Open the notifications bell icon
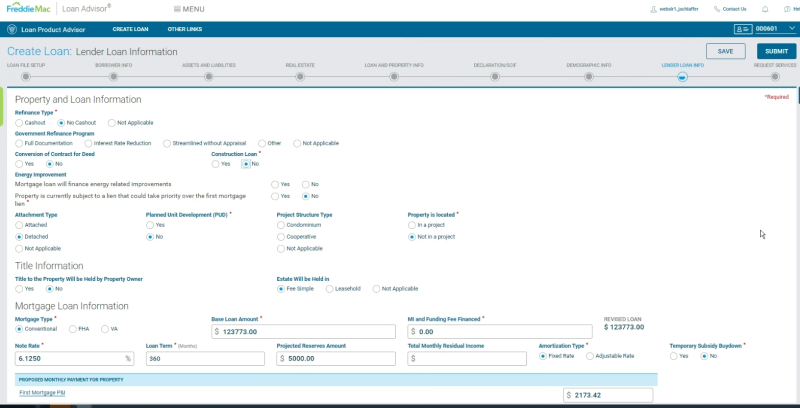Image resolution: width=800 pixels, height=408 pixels. click(765, 9)
